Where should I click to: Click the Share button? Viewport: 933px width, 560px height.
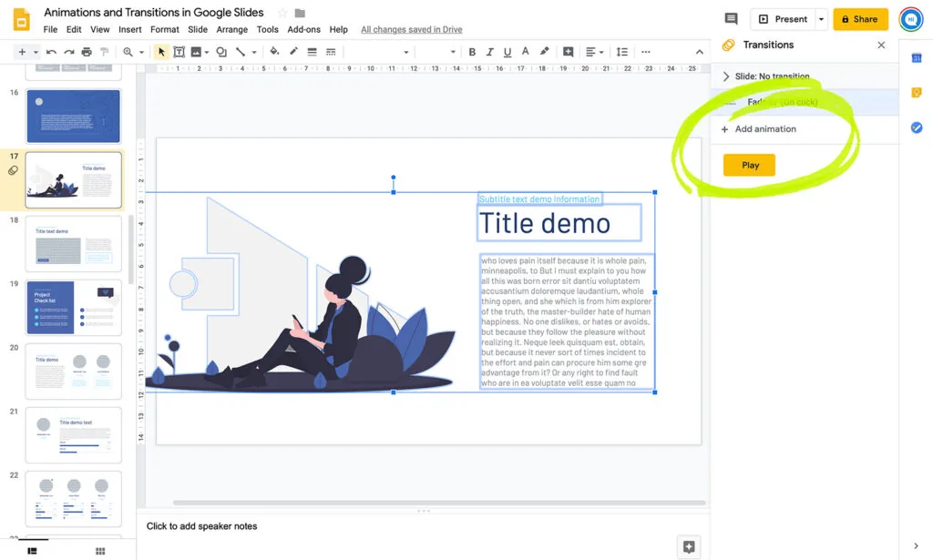[x=860, y=19]
